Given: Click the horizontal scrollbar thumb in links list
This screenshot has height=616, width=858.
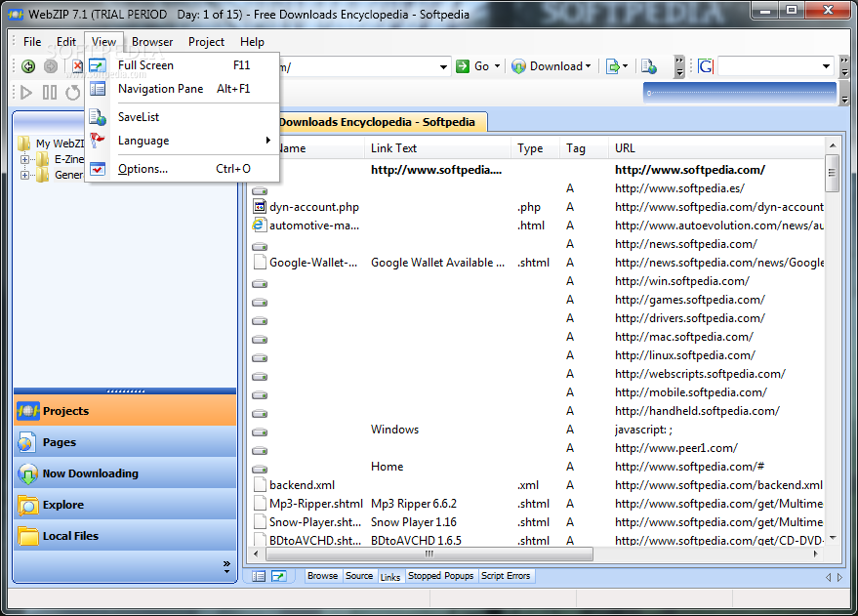Looking at the screenshot, I should (x=429, y=554).
